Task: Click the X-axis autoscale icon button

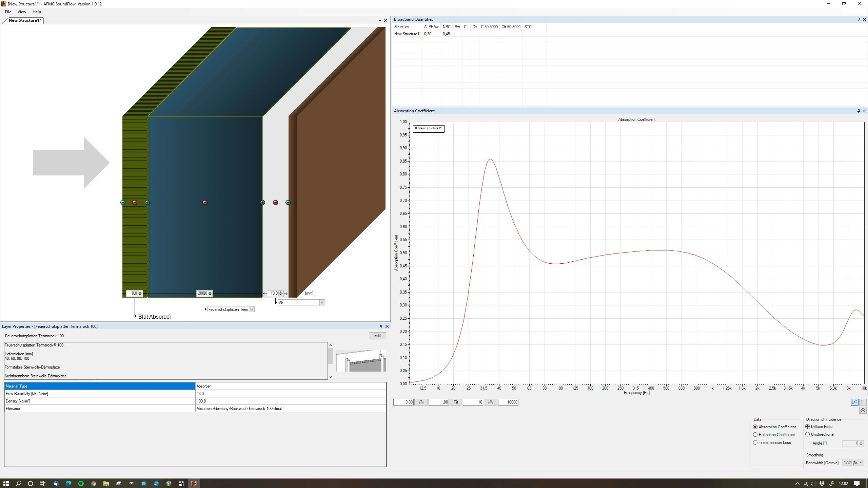Action: (490, 402)
